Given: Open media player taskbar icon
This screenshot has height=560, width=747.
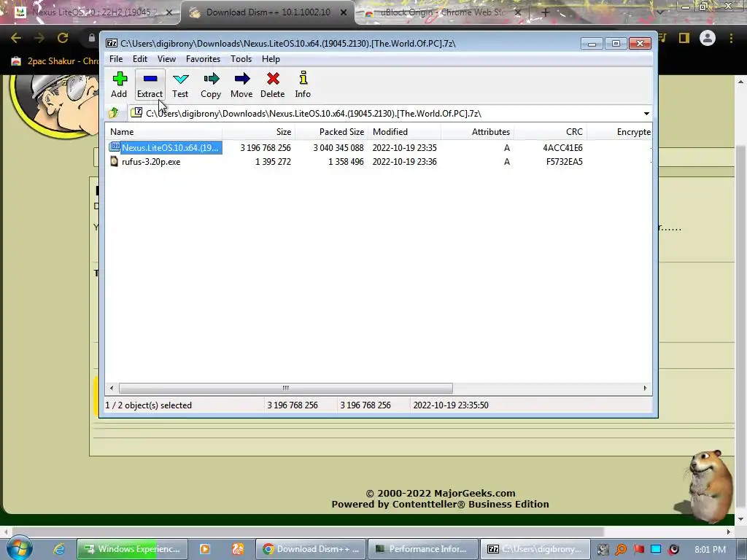Looking at the screenshot, I should pos(204,549).
